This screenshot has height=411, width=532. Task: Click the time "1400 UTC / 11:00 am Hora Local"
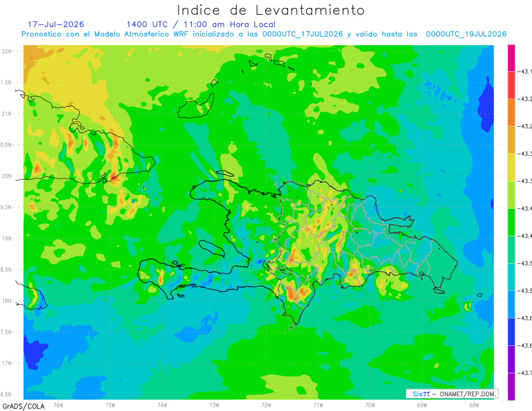201,24
